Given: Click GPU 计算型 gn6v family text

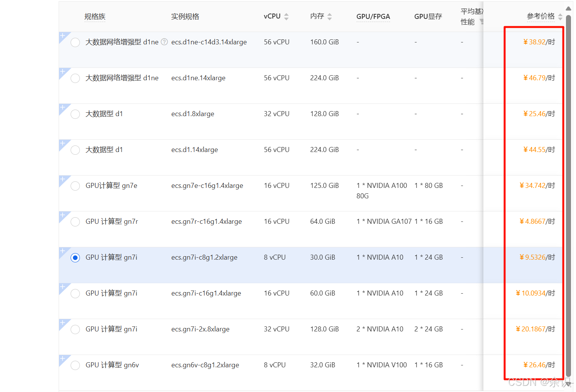Looking at the screenshot, I should coord(112,365).
